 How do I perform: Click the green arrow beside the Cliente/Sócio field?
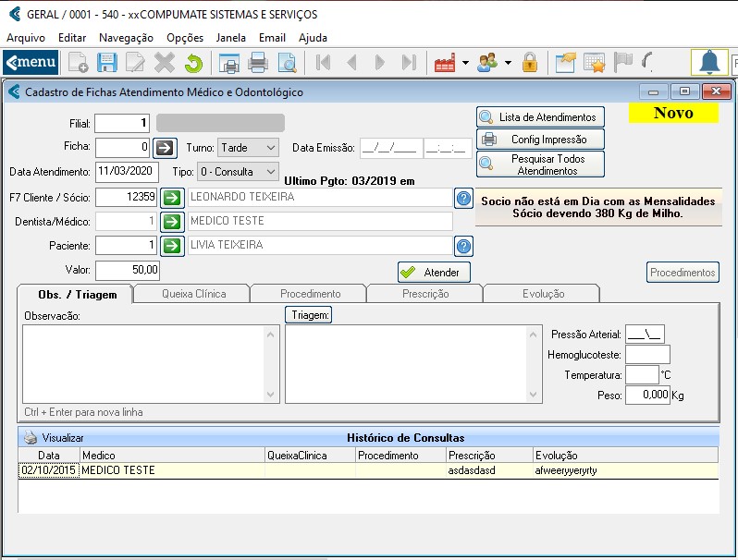tap(172, 197)
